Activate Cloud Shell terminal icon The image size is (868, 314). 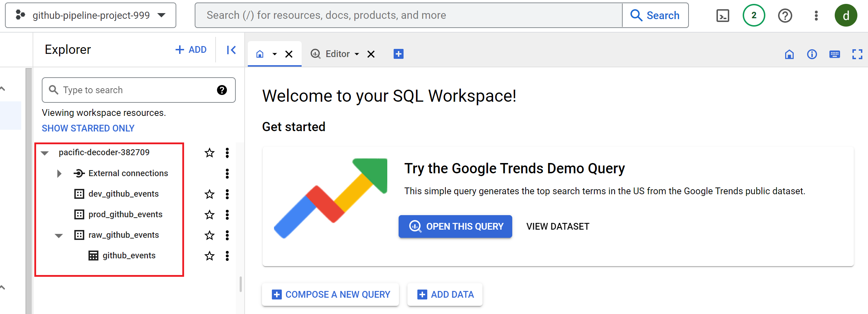point(723,16)
